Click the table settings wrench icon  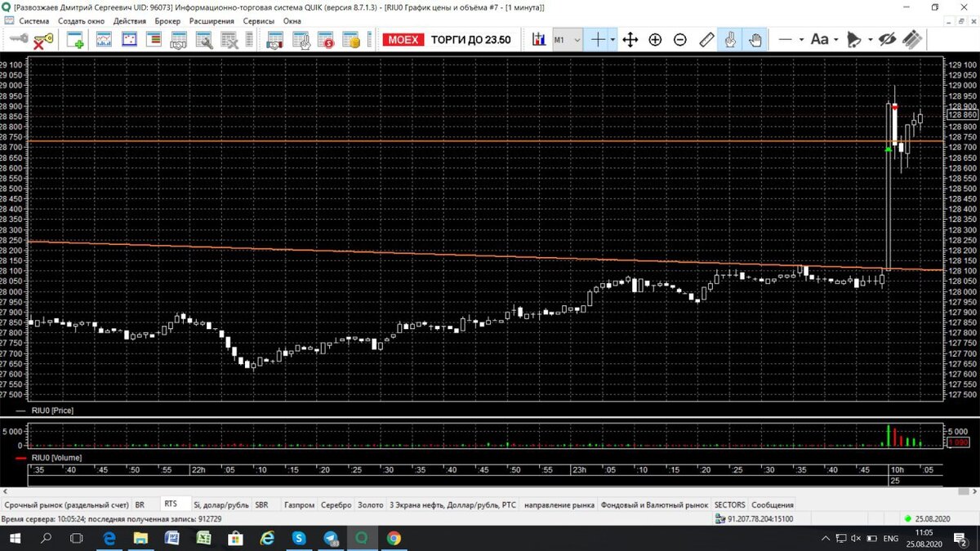204,39
